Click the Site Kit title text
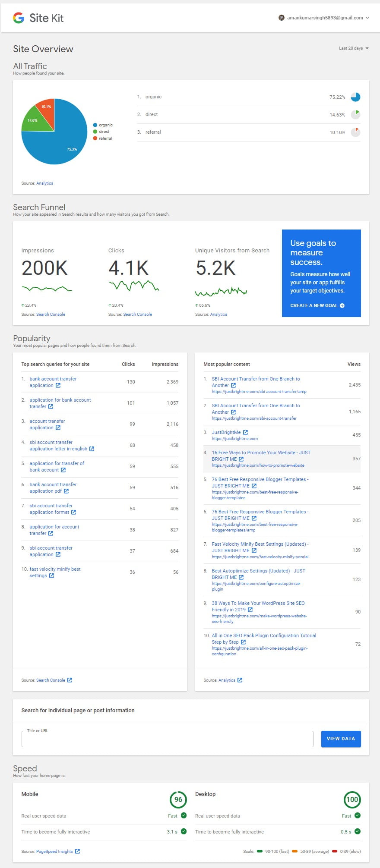 pyautogui.click(x=46, y=18)
